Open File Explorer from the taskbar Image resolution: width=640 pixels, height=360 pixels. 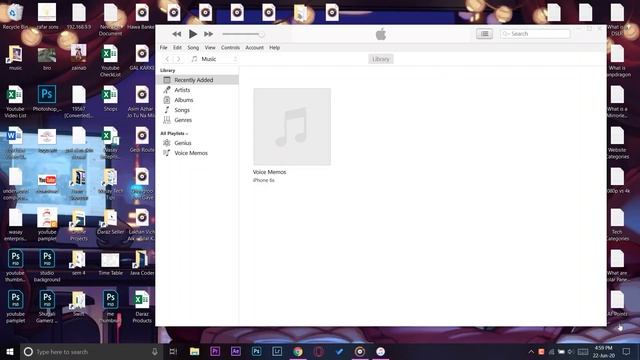[x=195, y=351]
